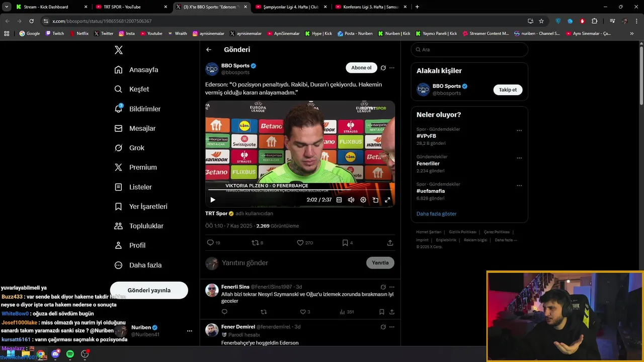Screen dimensions: 644x362
Task: Mute the video volume
Action: (x=351, y=200)
